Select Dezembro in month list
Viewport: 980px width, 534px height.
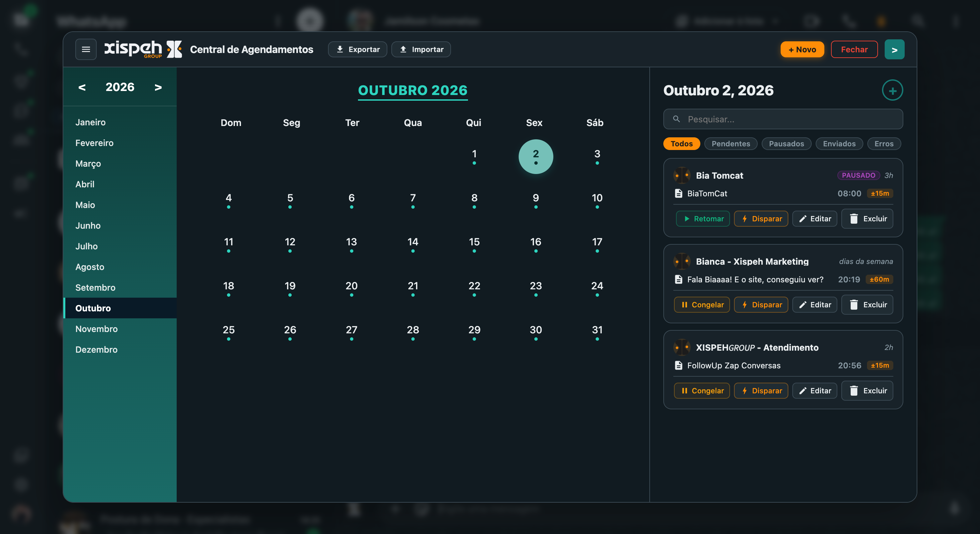(x=120, y=350)
